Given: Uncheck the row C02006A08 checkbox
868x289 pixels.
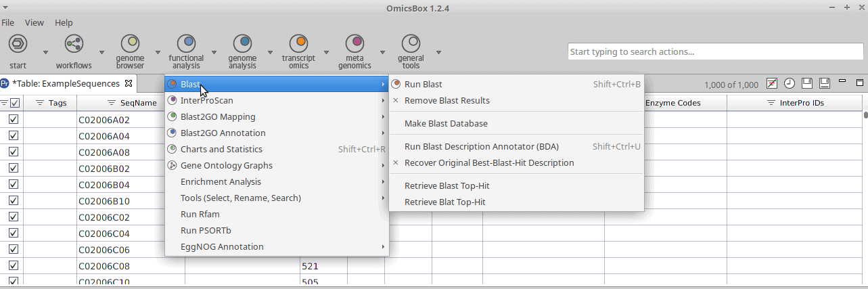Looking at the screenshot, I should click(x=13, y=152).
